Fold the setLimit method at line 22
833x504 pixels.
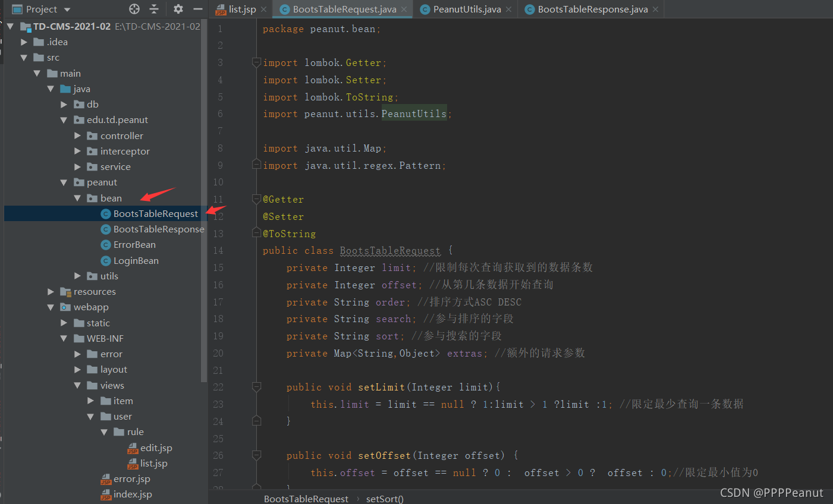point(256,387)
